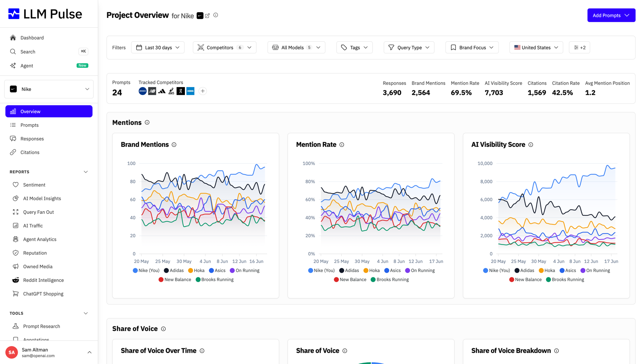Open Reddit Intelligence report
The height and width of the screenshot is (364, 644).
tap(49, 280)
